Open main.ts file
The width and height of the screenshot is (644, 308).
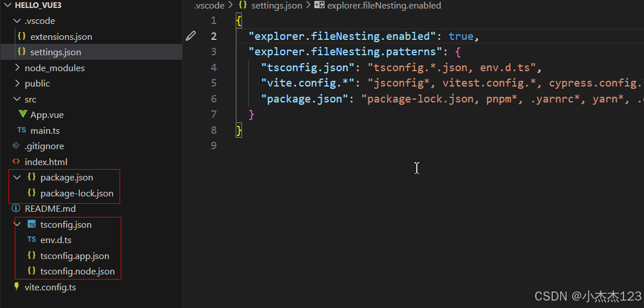tap(45, 130)
